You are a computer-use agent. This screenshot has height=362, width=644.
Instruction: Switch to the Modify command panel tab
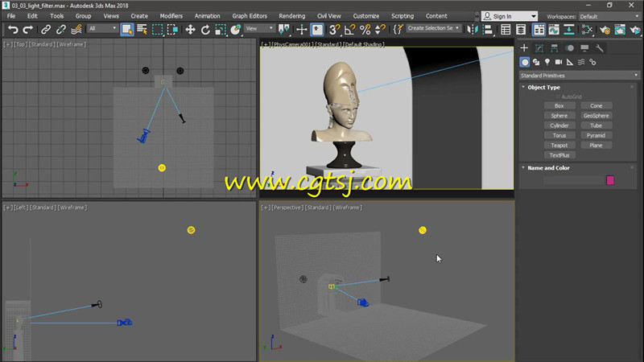coord(539,48)
